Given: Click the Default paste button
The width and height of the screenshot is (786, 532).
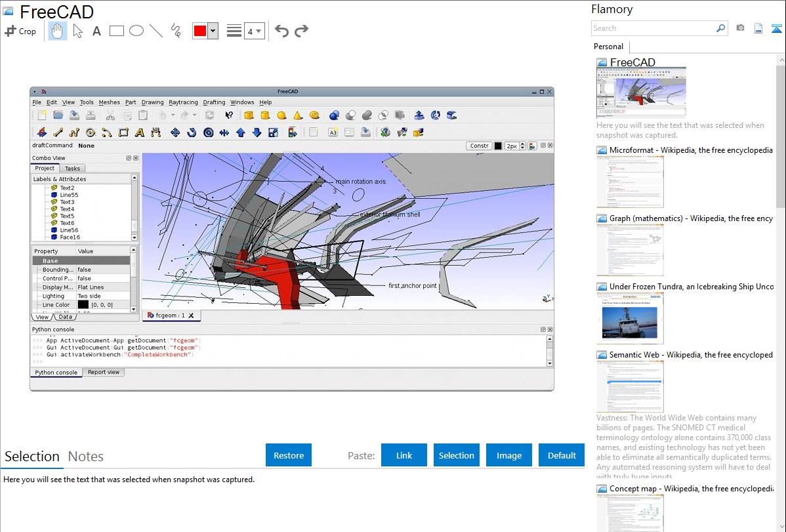Looking at the screenshot, I should click(x=562, y=455).
